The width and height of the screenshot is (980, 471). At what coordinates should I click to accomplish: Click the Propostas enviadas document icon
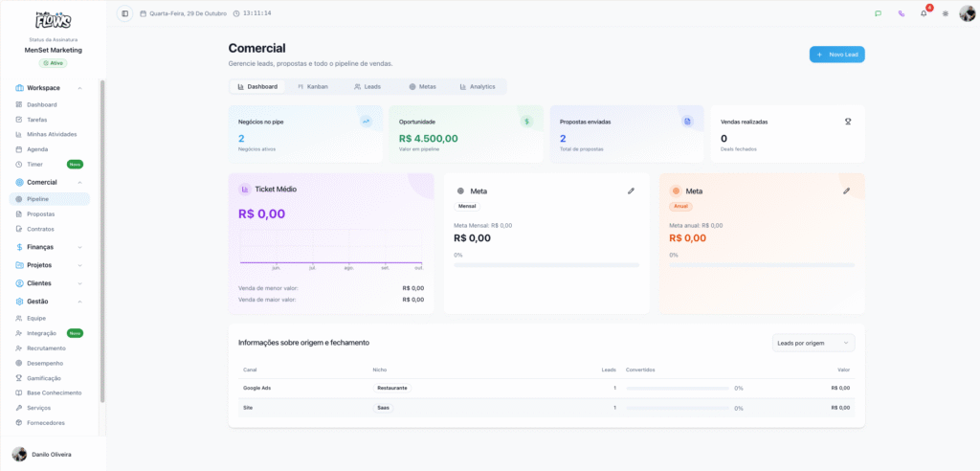pos(687,122)
